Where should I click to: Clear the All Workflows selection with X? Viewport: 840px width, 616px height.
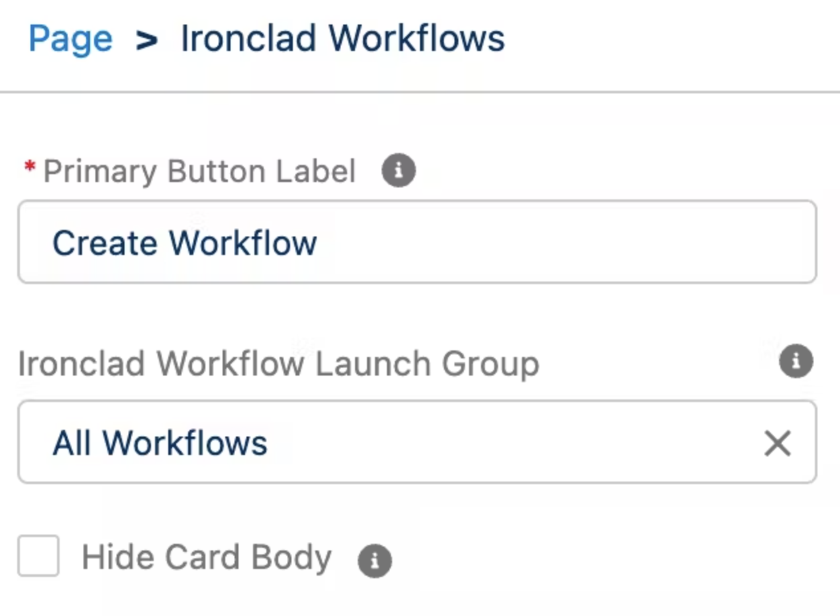pos(778,443)
